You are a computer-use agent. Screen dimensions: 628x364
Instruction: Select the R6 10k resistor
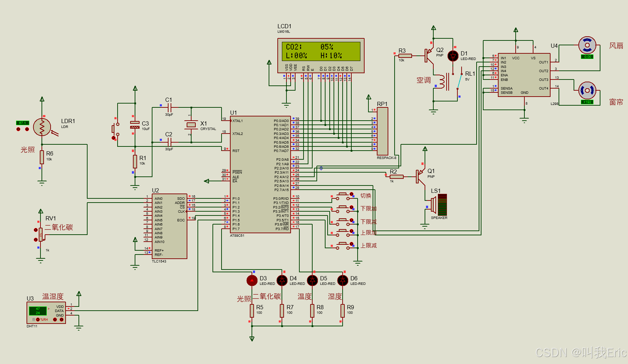coord(42,157)
